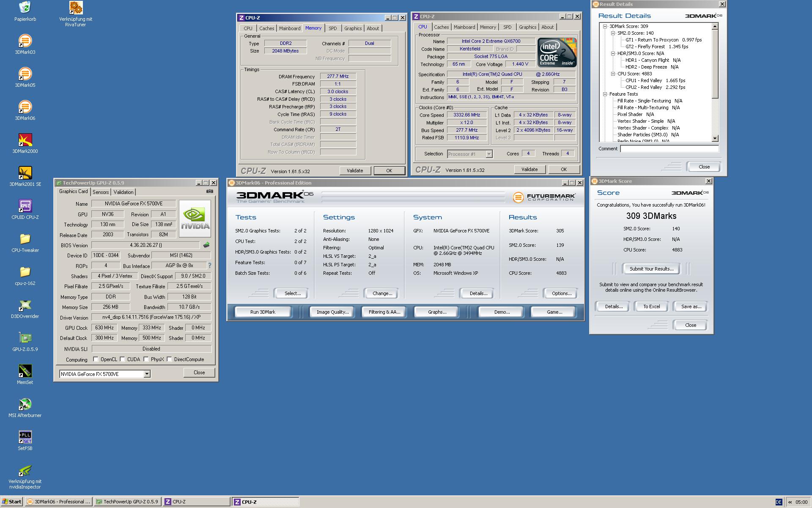Open the MemSet desktop icon

(x=25, y=371)
